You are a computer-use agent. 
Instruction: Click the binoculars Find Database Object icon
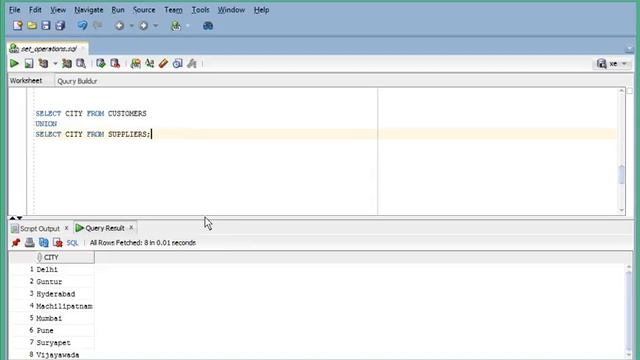208,26
